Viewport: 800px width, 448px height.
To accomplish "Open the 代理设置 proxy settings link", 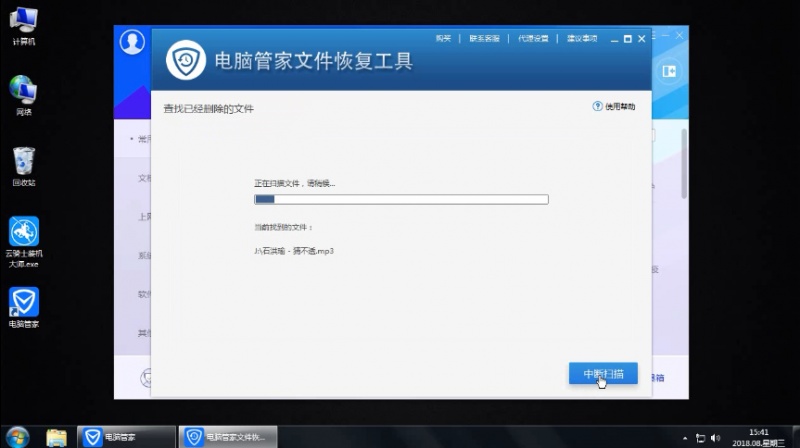I will pos(533,38).
